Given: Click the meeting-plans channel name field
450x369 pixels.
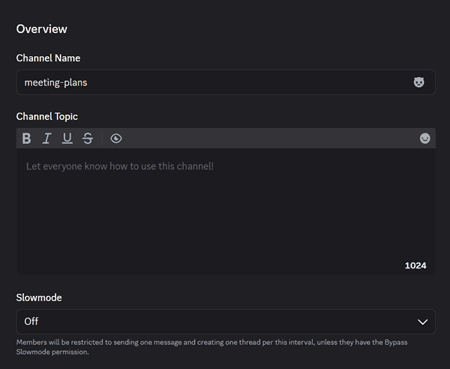Looking at the screenshot, I should [226, 82].
